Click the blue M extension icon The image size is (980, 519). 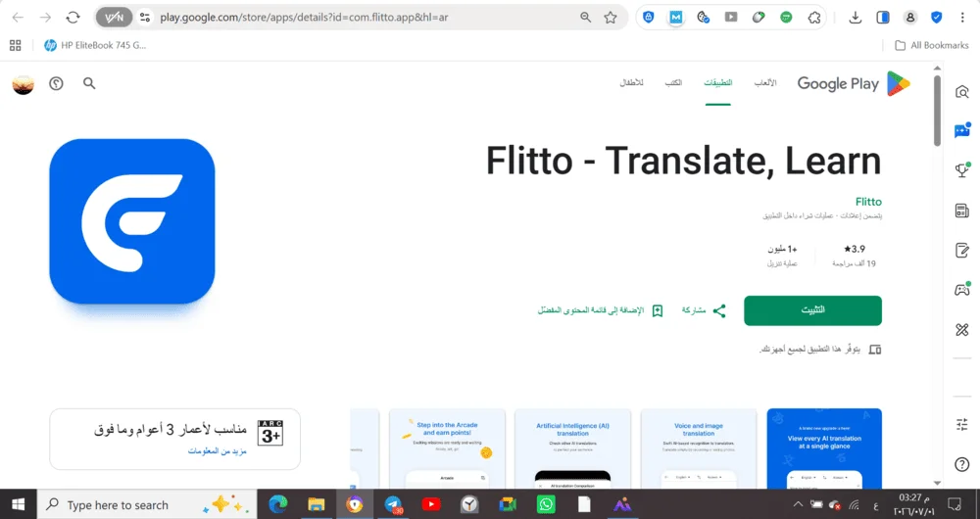pos(675,18)
